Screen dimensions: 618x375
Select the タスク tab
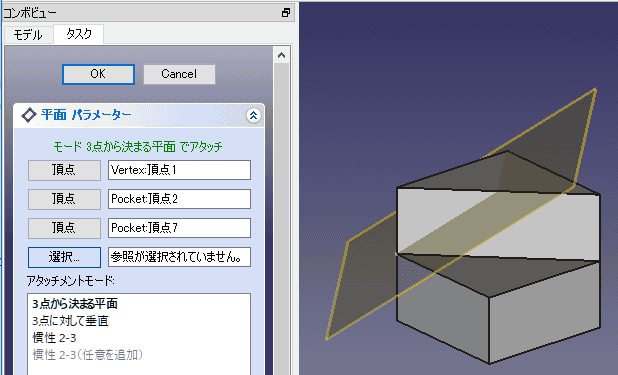(79, 34)
